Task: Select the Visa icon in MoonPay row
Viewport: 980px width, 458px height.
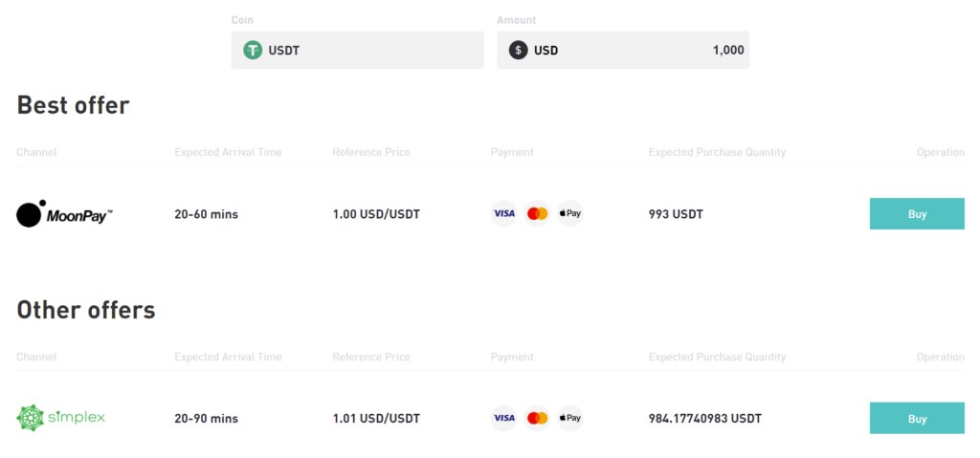Action: click(x=503, y=213)
